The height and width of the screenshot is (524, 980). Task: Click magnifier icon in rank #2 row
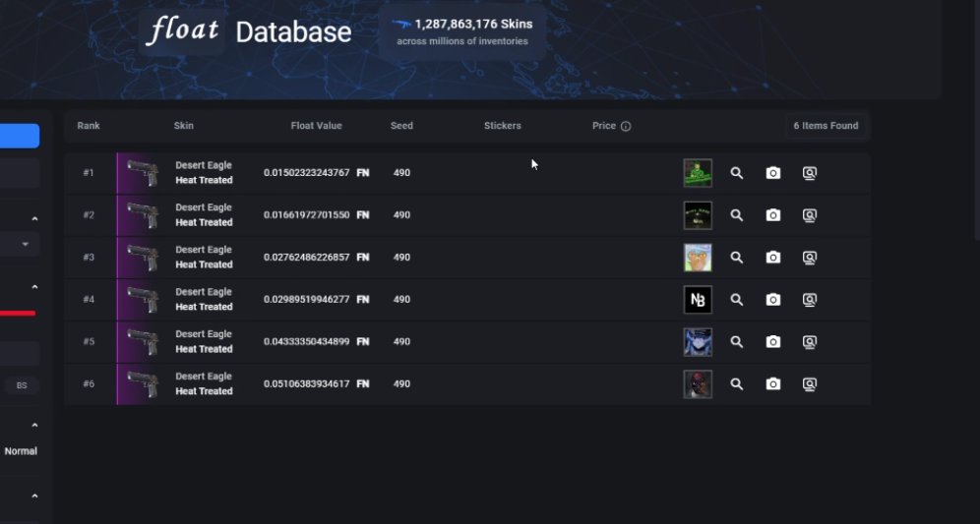coord(737,215)
